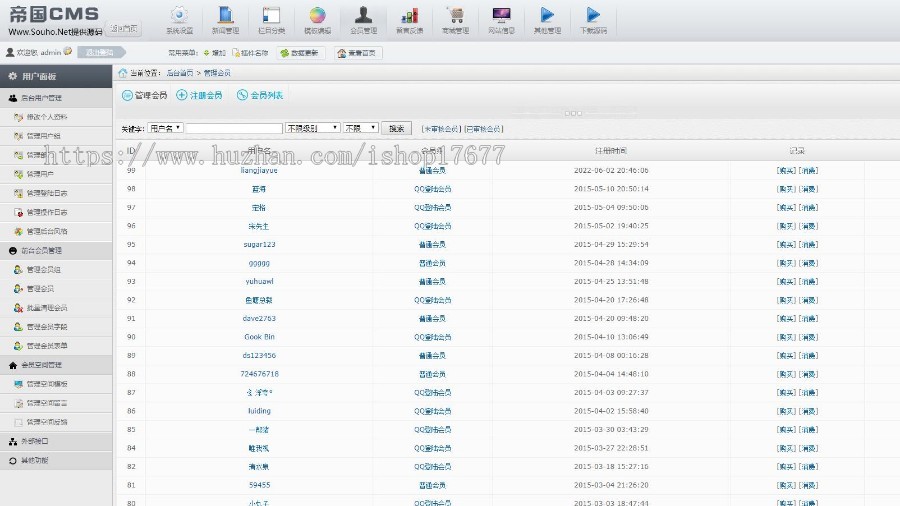This screenshot has height=506, width=900.
Task: Open the 不限 filter dropdown beside search
Action: pyautogui.click(x=360, y=128)
